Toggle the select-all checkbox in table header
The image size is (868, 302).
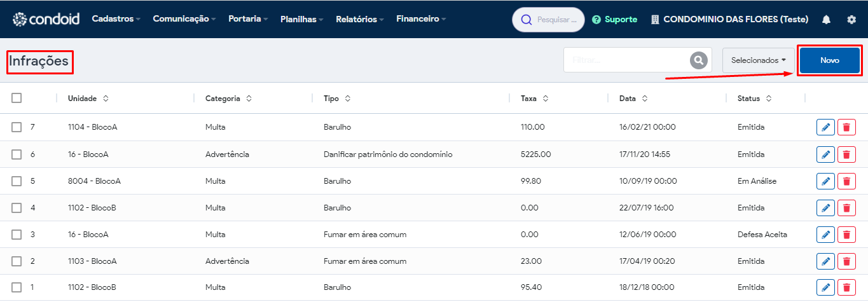[x=17, y=98]
